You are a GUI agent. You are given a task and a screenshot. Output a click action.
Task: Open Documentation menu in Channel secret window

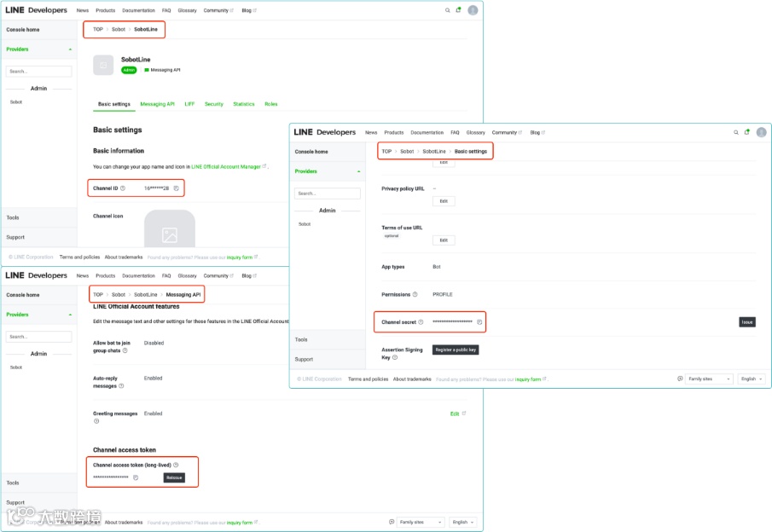click(x=427, y=132)
